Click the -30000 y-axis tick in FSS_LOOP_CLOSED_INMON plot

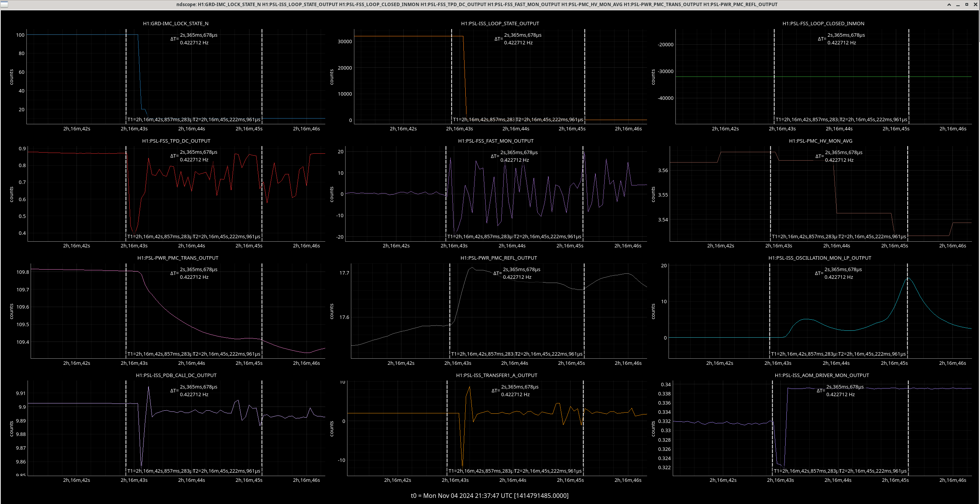point(665,71)
